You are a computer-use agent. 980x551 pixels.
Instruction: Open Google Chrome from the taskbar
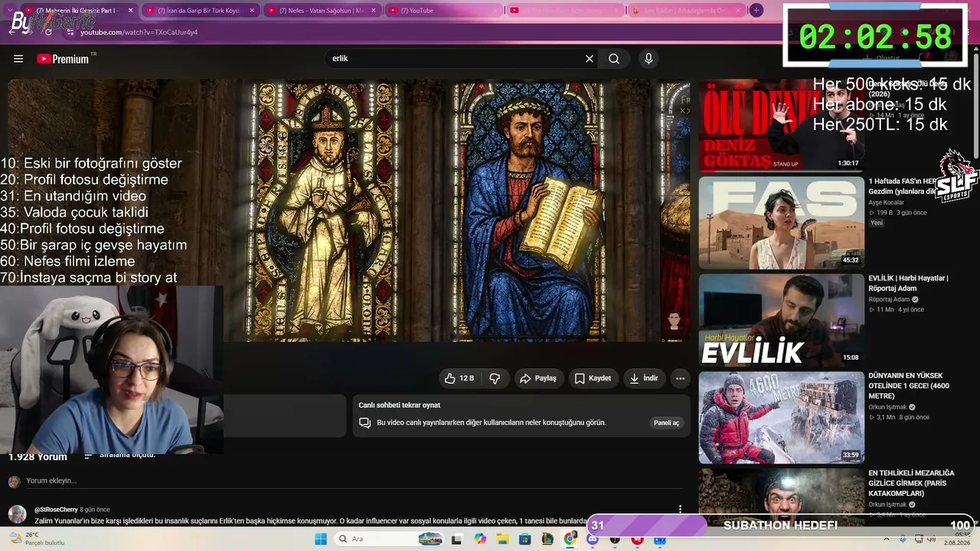[x=570, y=540]
